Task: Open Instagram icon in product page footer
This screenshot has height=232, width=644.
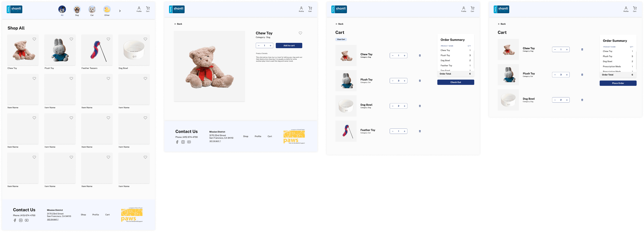Action: [183, 142]
